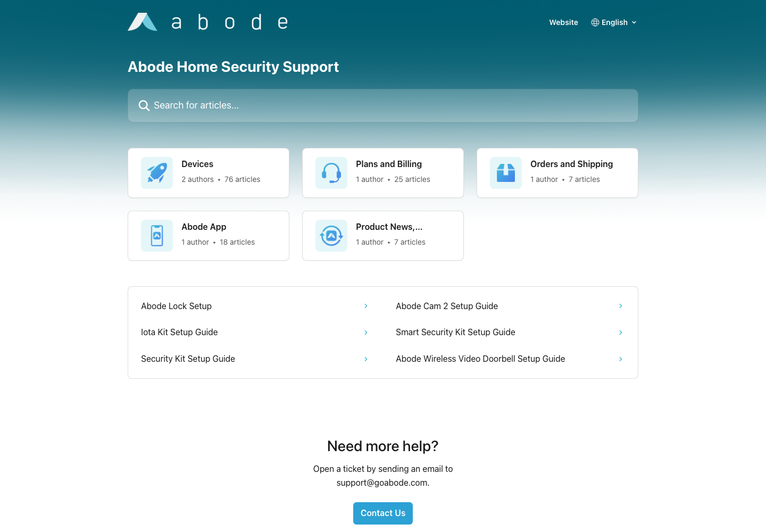
Task: Click the box icon for Orders and Shipping
Action: [x=506, y=173]
